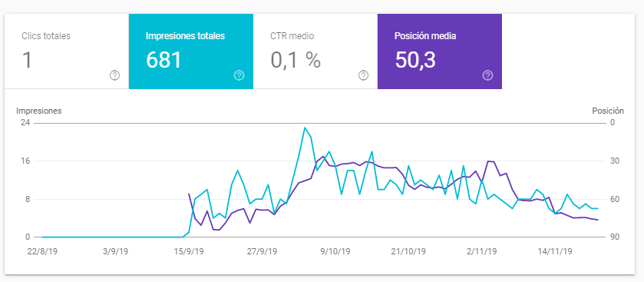Image resolution: width=644 pixels, height=282 pixels.
Task: Click the 22/8/19 start date label
Action: coord(43,251)
